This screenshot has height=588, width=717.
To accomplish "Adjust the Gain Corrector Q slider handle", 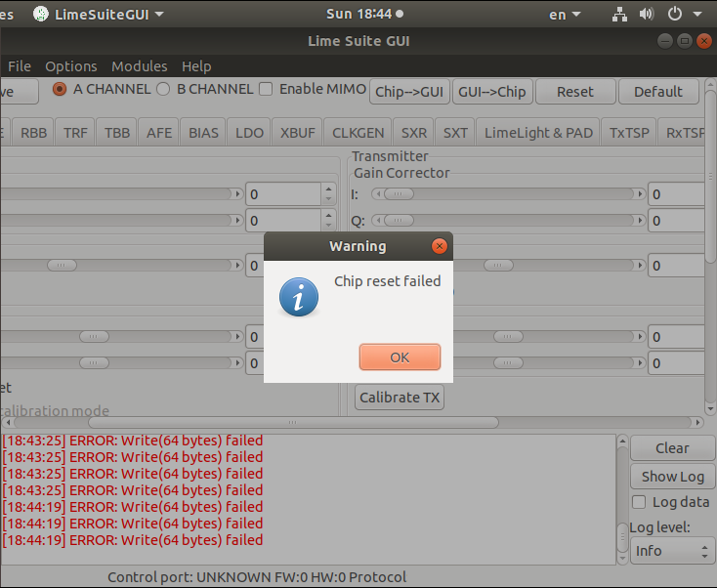I will [399, 221].
